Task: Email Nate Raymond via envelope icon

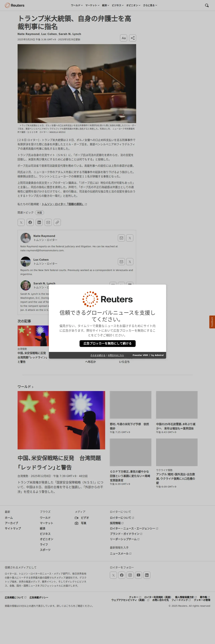Action: (121, 238)
